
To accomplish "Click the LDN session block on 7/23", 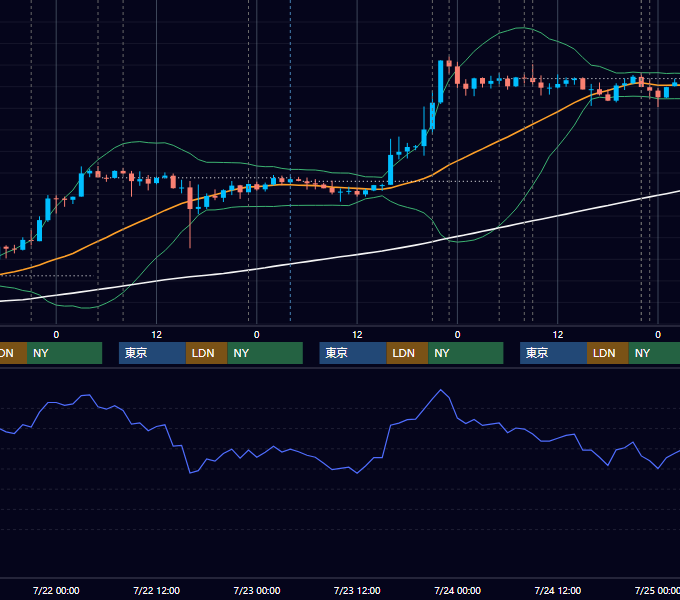I will (x=407, y=353).
